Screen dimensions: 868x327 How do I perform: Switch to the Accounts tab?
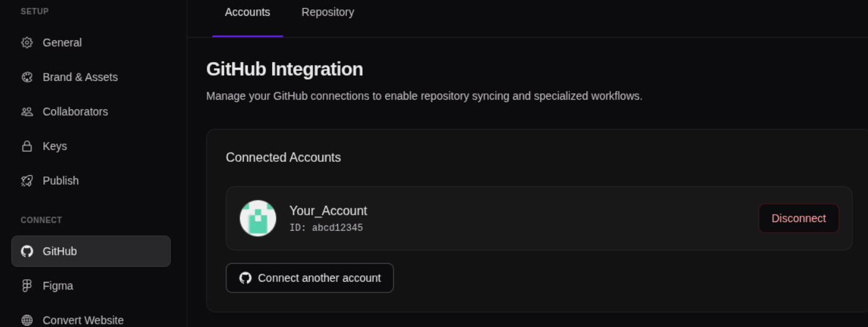(248, 13)
